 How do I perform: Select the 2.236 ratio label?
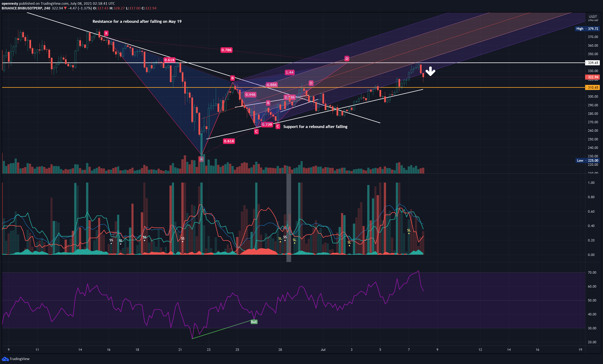click(x=289, y=97)
